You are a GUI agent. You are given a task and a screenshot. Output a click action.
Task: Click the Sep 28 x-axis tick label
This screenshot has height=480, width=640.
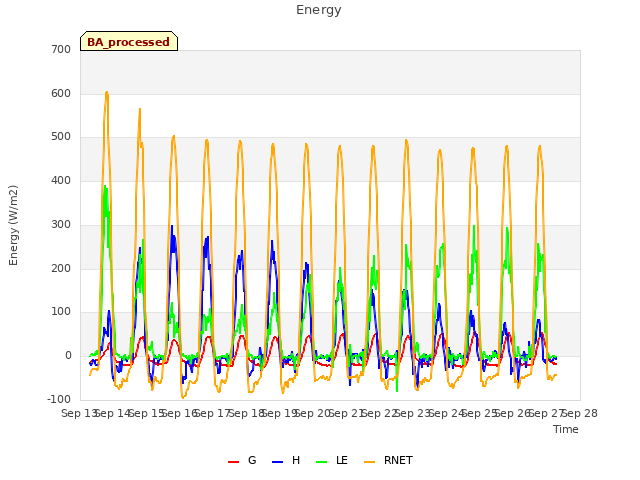(580, 413)
